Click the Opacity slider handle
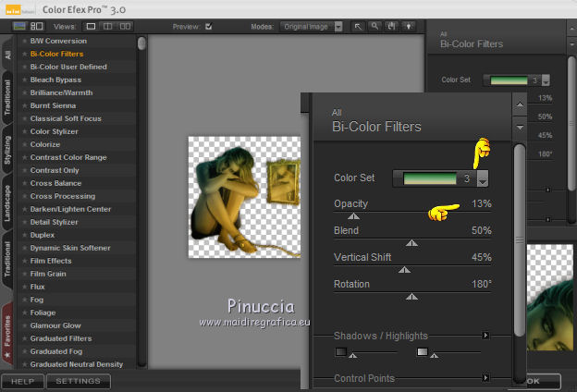 (x=353, y=216)
